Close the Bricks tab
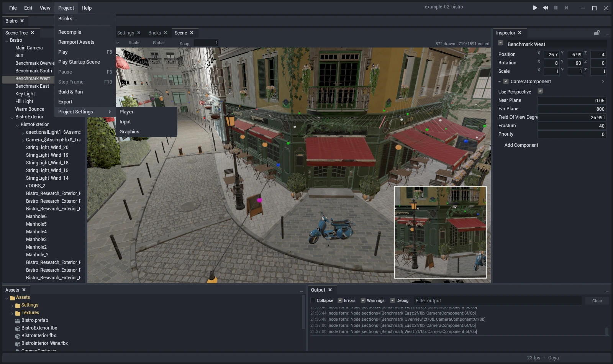 (x=166, y=33)
